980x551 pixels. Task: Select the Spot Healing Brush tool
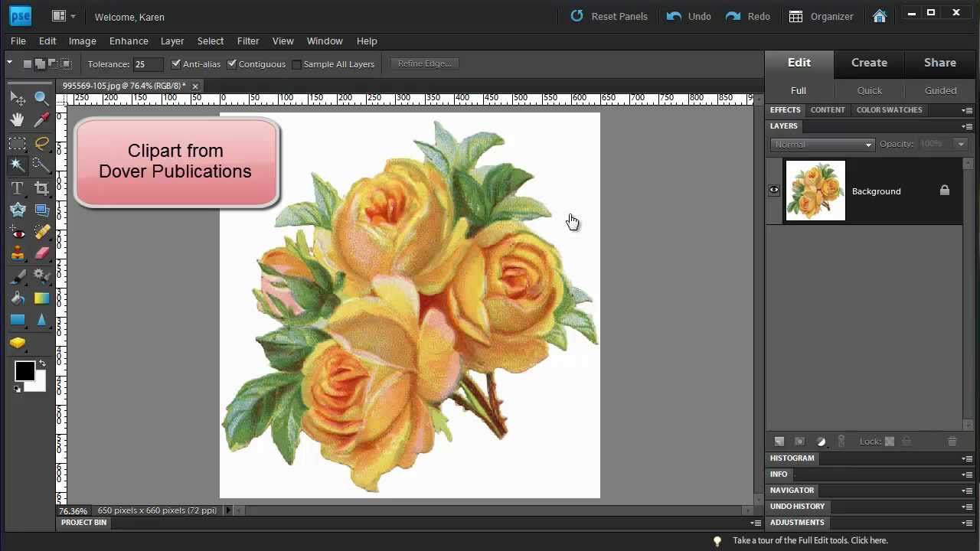pos(42,233)
